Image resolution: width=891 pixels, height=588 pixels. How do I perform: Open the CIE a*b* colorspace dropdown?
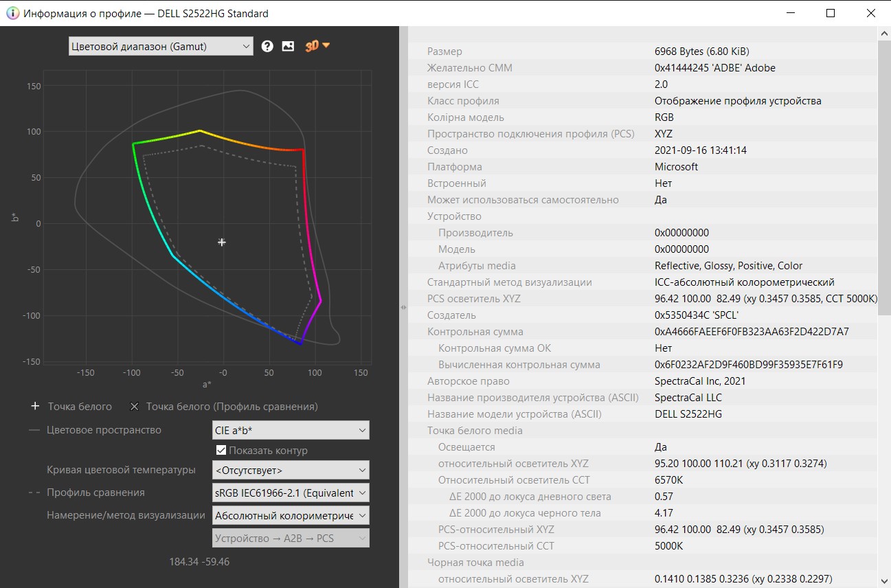pyautogui.click(x=291, y=430)
